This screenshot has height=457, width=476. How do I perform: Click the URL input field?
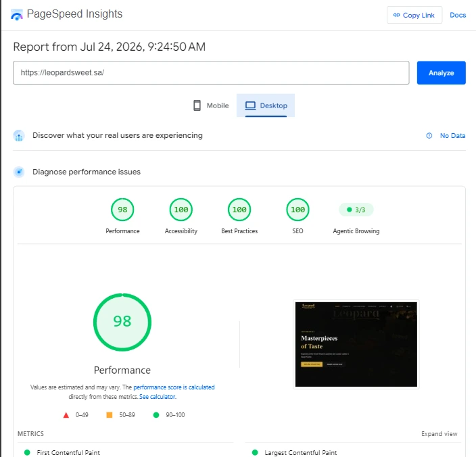click(211, 73)
